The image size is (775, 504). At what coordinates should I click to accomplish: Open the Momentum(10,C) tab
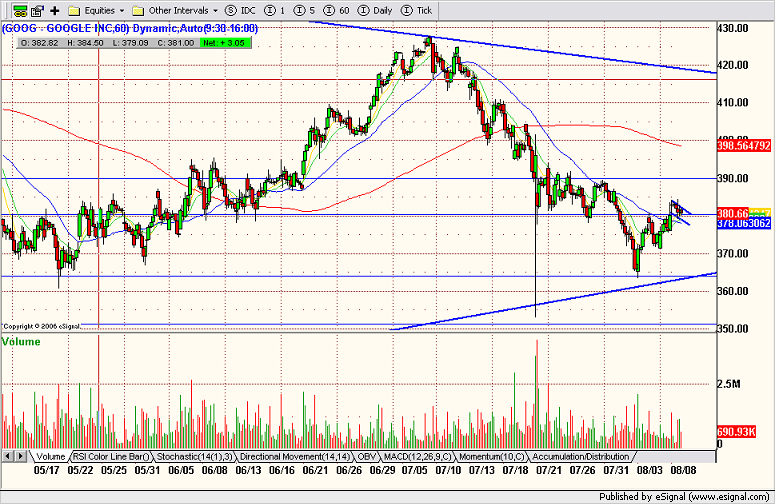tap(492, 457)
